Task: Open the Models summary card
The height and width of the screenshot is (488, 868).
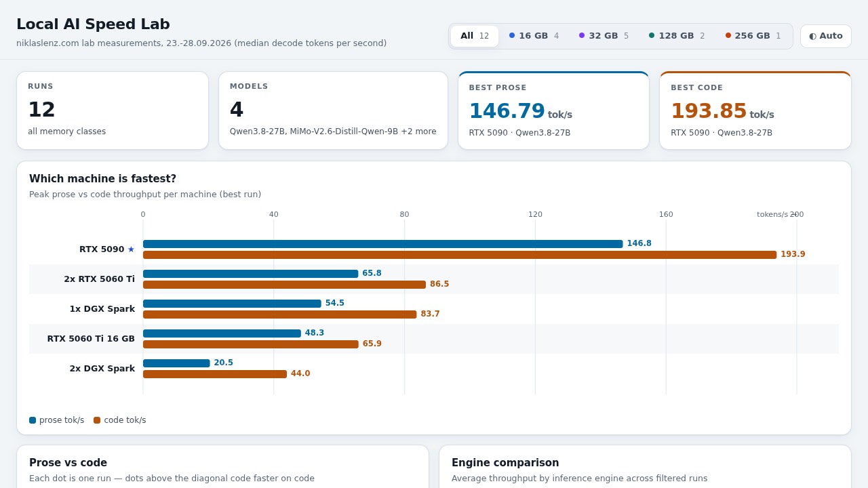Action: point(333,110)
